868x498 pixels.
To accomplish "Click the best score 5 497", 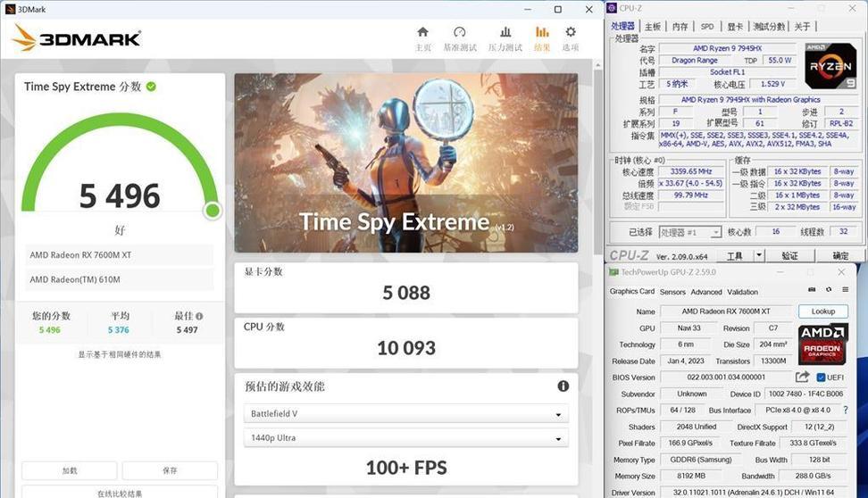I will click(188, 330).
